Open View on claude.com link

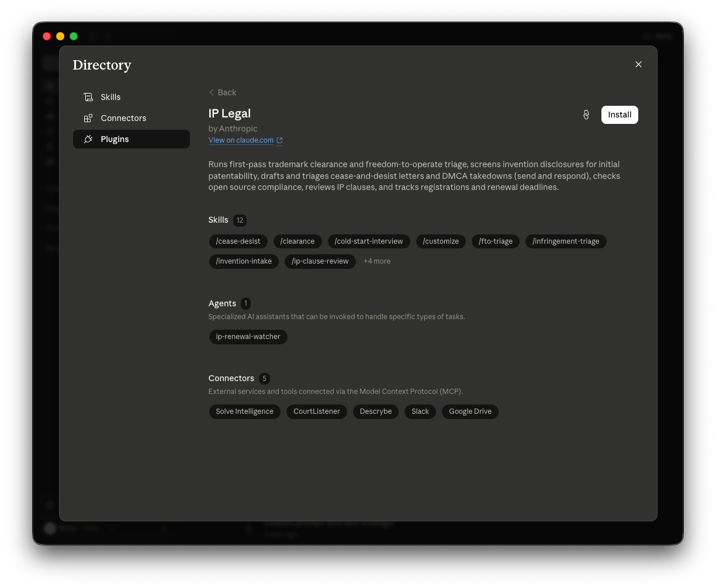[241, 140]
